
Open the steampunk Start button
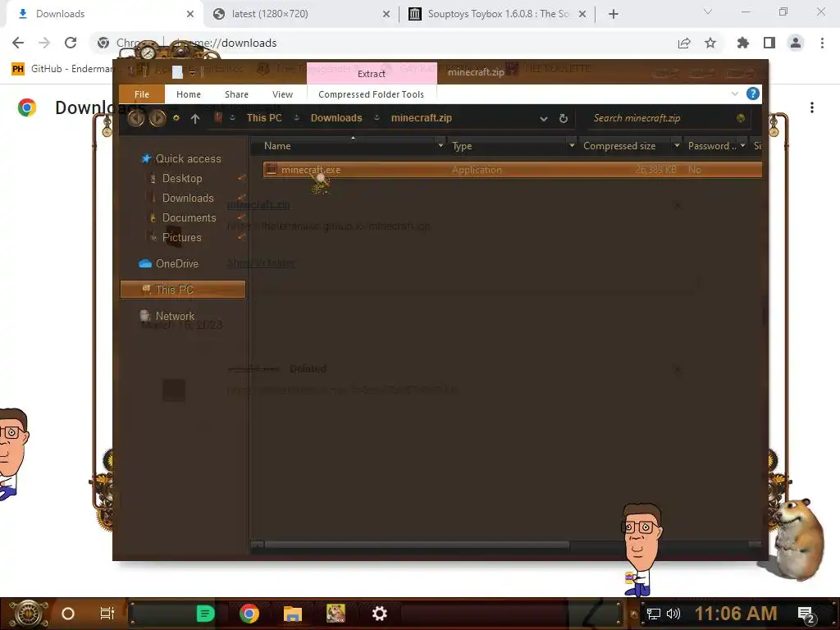coord(29,614)
